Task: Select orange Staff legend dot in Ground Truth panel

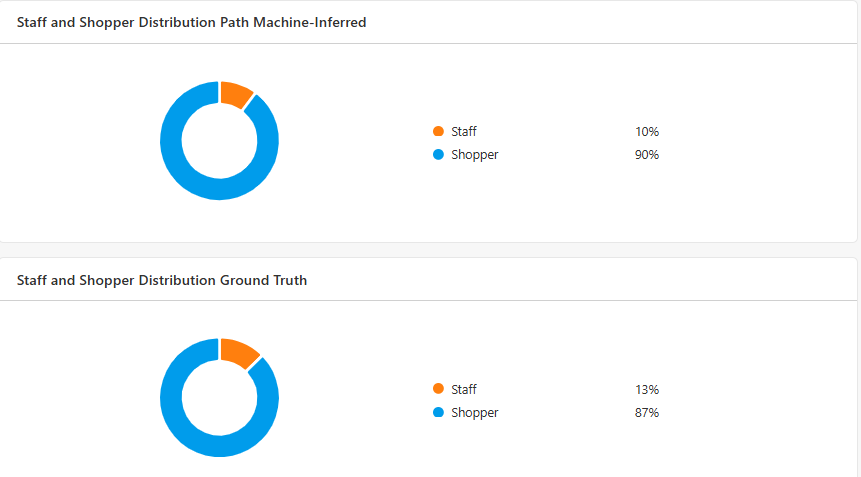Action: pos(438,389)
